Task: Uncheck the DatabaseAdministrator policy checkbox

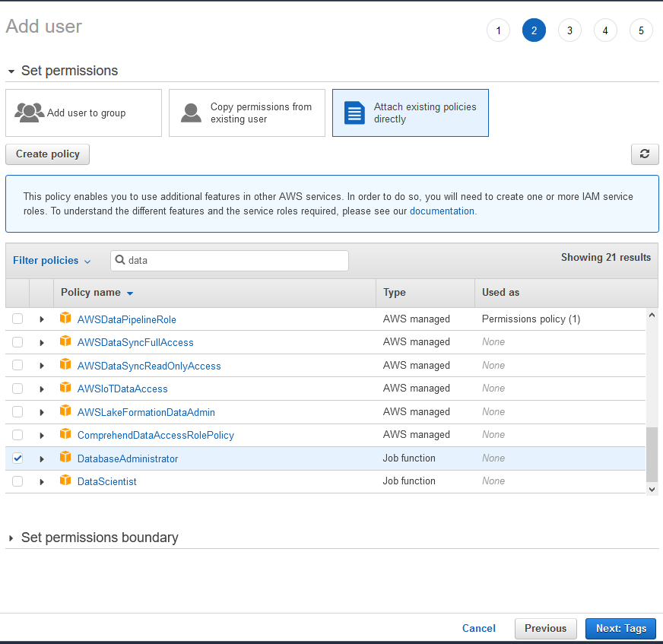Action: pos(17,458)
